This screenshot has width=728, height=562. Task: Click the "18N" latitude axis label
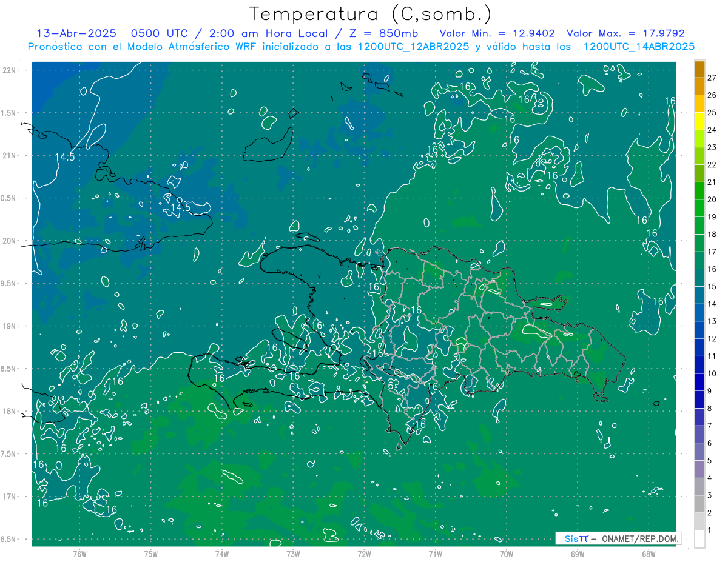pos(8,411)
